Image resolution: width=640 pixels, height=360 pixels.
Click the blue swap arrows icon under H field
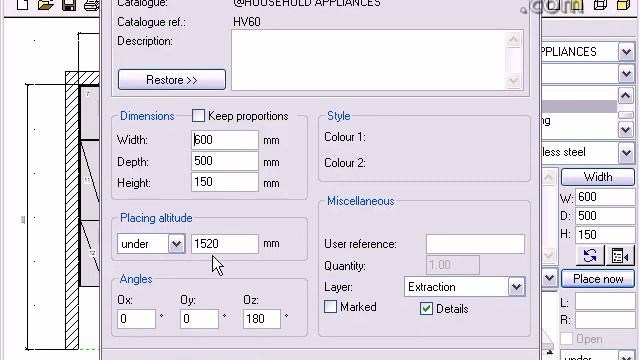[x=590, y=256]
